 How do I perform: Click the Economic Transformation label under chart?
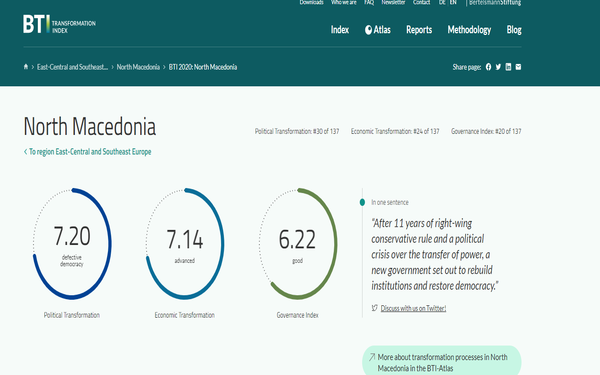coord(184,315)
